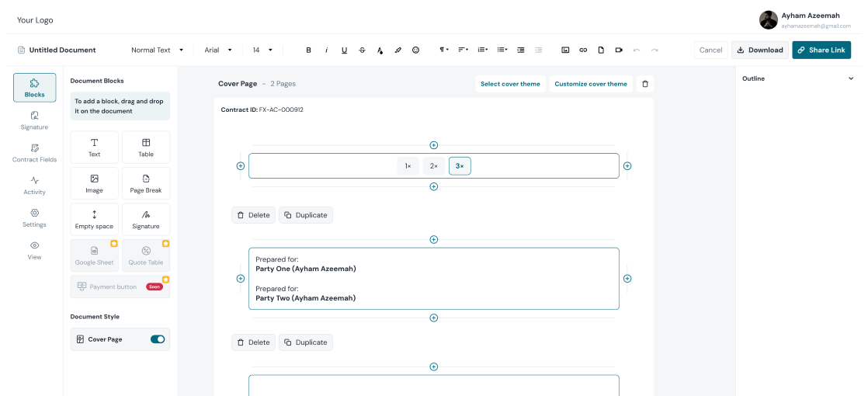This screenshot has width=868, height=396.
Task: Toggle bold formatting in toolbar
Action: click(308, 50)
